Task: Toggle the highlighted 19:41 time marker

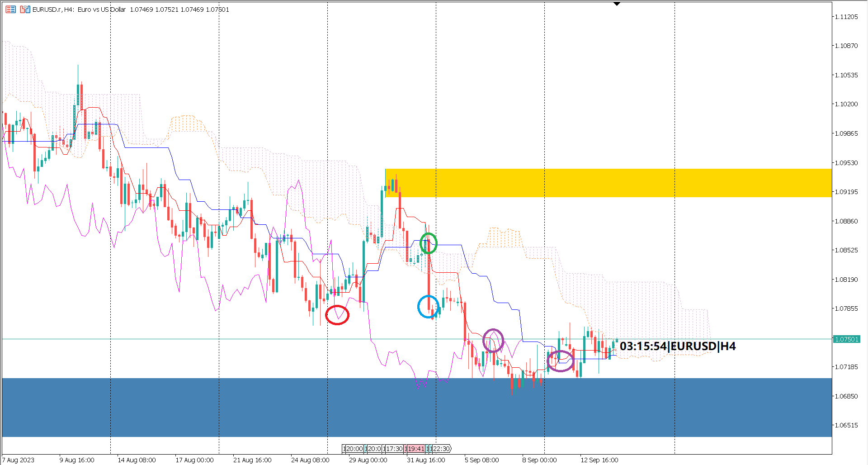Action: click(415, 449)
